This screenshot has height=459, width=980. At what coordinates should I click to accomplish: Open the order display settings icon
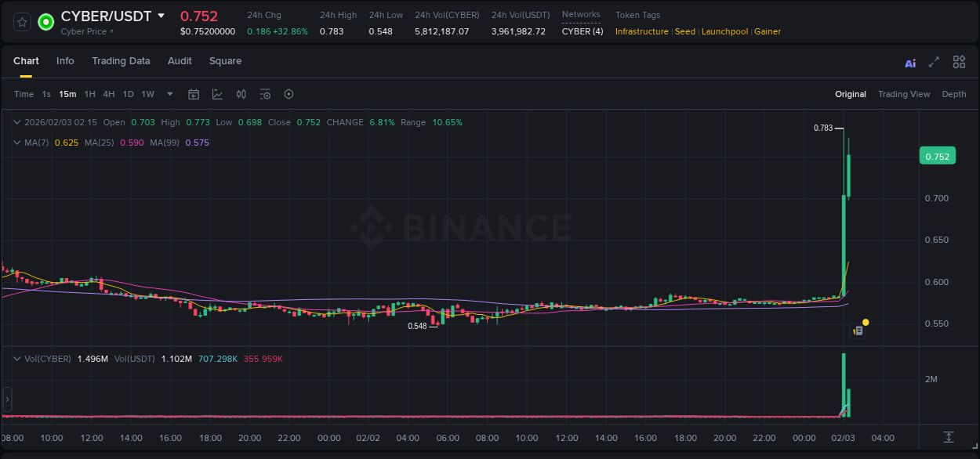pyautogui.click(x=265, y=94)
